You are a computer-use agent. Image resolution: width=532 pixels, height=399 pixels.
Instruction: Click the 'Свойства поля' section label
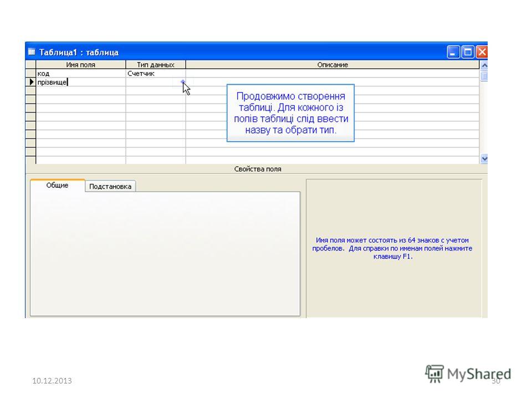click(258, 169)
